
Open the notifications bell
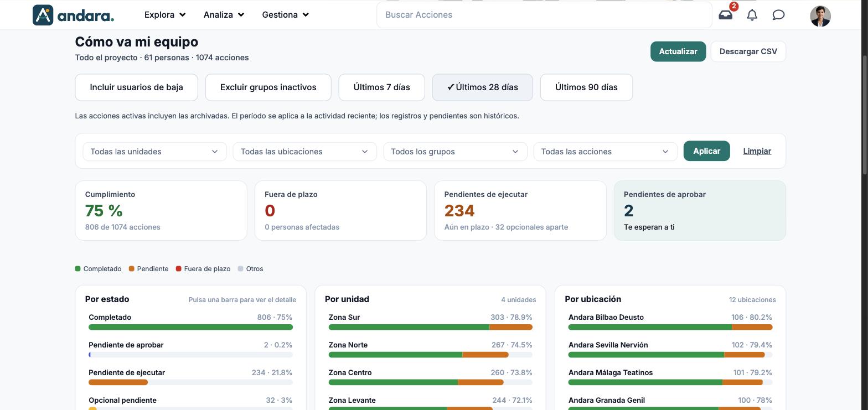[x=752, y=15]
